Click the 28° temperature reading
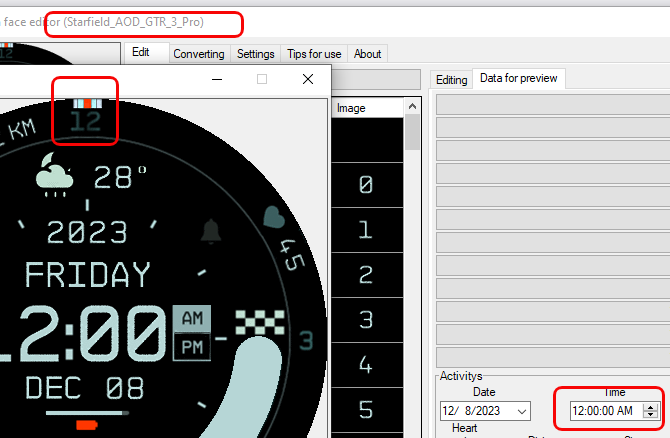 pyautogui.click(x=120, y=177)
